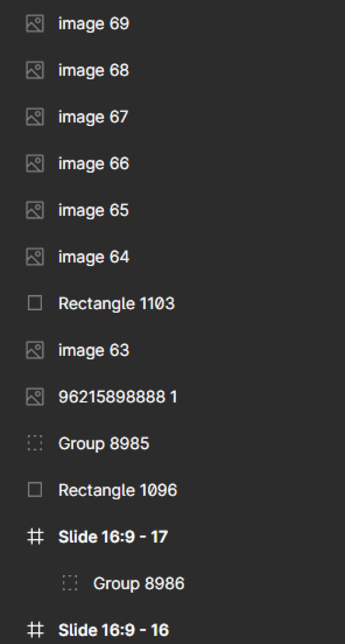Click the frame icon beside Slide 16:9 - 17
Image resolution: width=345 pixels, height=644 pixels.
(35, 537)
